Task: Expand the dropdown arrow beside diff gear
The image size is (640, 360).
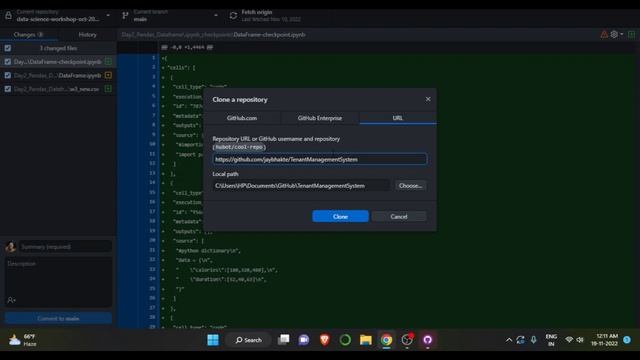Action: [622, 34]
